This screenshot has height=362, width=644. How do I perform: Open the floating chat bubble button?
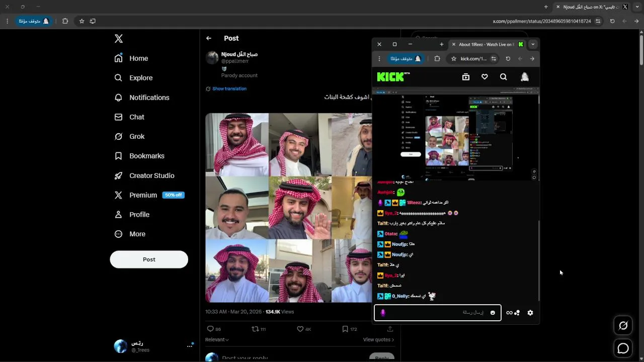623,348
